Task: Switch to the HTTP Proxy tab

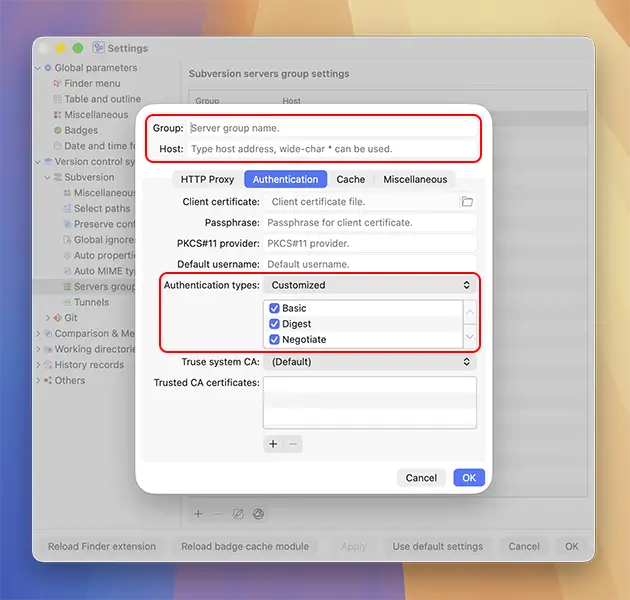Action: click(207, 179)
